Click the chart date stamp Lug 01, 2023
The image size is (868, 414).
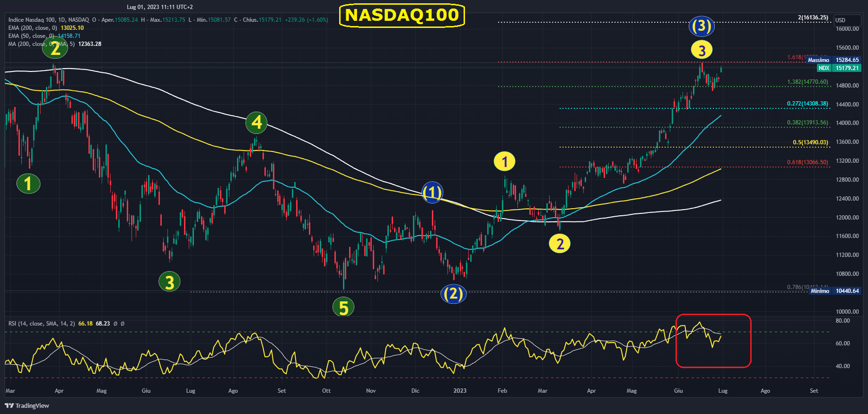[160, 7]
